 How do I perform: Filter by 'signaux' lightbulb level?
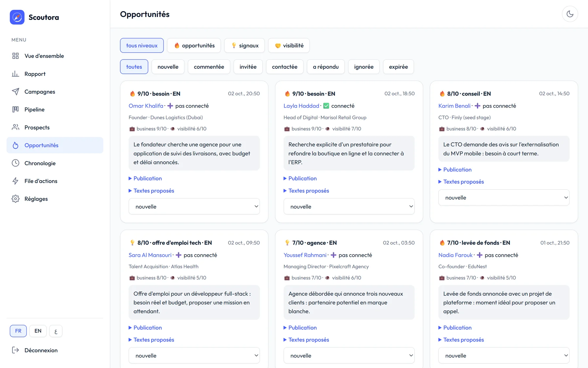point(245,45)
